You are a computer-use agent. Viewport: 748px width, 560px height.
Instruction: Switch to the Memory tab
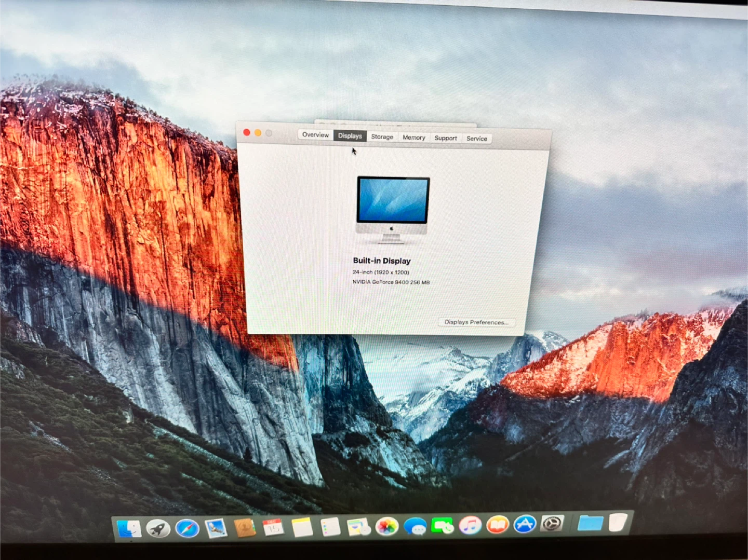(413, 138)
